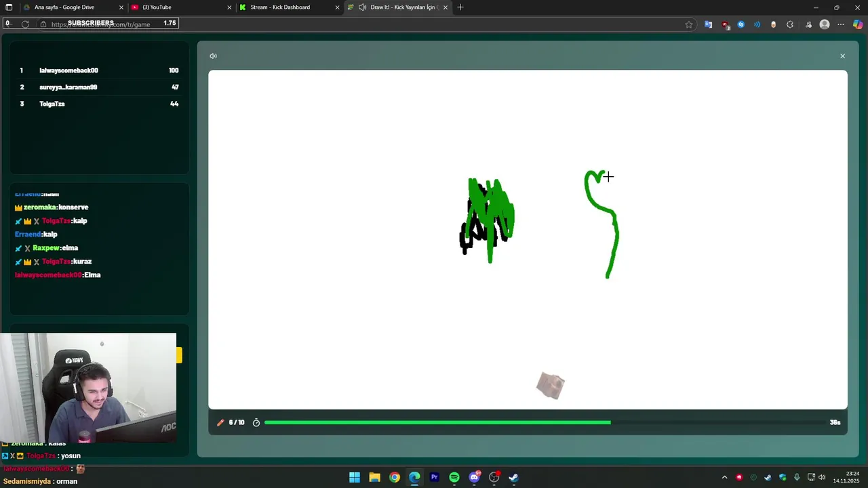The image size is (868, 488).
Task: Close the YouTube tab
Action: click(229, 7)
